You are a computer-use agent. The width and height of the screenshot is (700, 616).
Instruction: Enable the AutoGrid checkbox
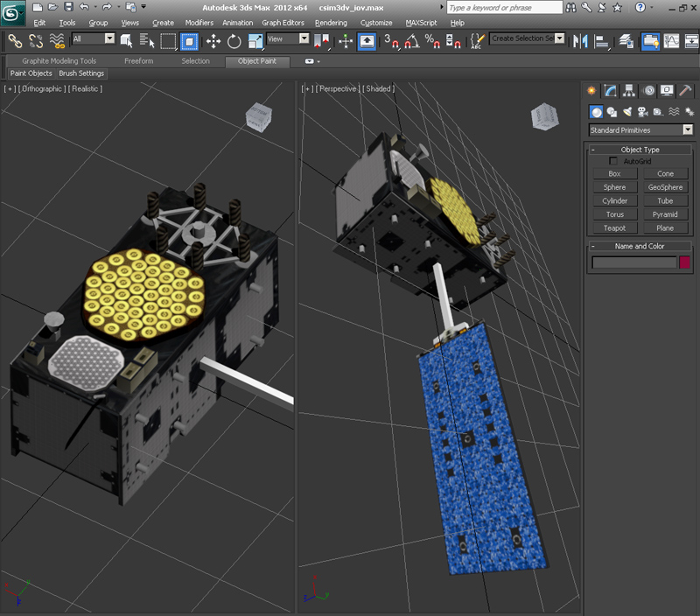[x=613, y=162]
